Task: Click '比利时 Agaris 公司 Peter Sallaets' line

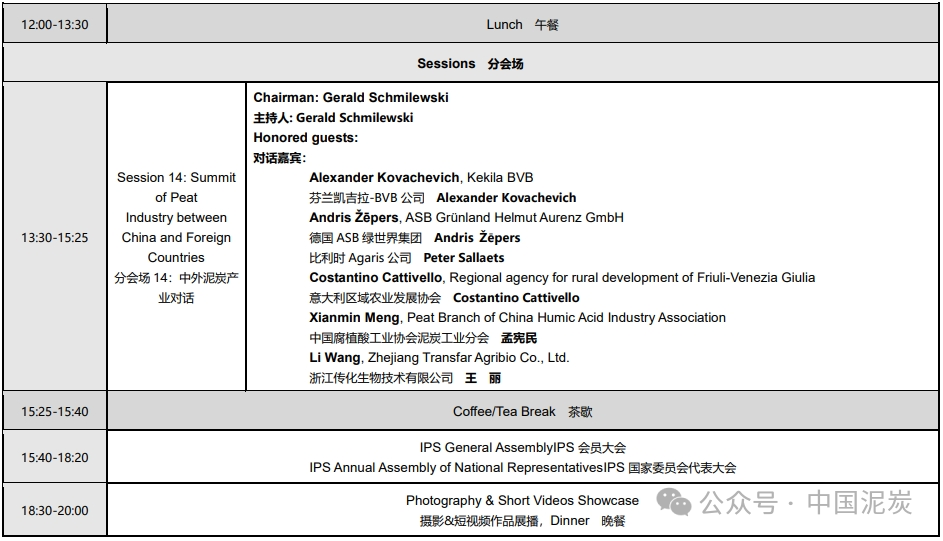Action: pos(407,258)
